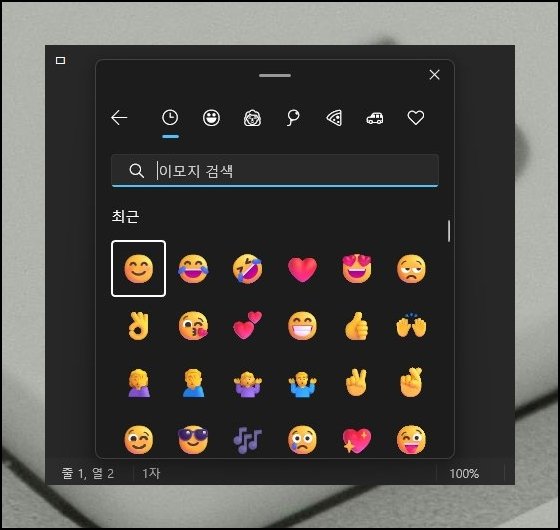Insert the sunglasses face emoji
This screenshot has width=560, height=530.
(x=193, y=440)
